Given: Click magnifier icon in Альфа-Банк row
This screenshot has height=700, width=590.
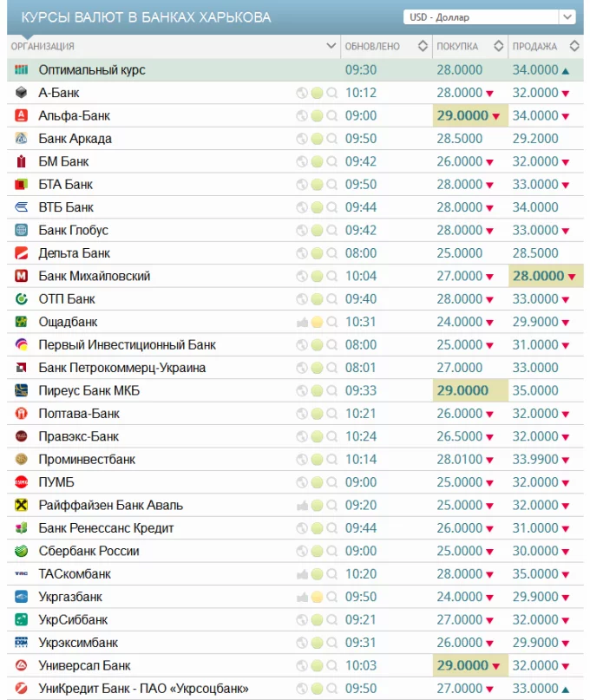Looking at the screenshot, I should 331,116.
